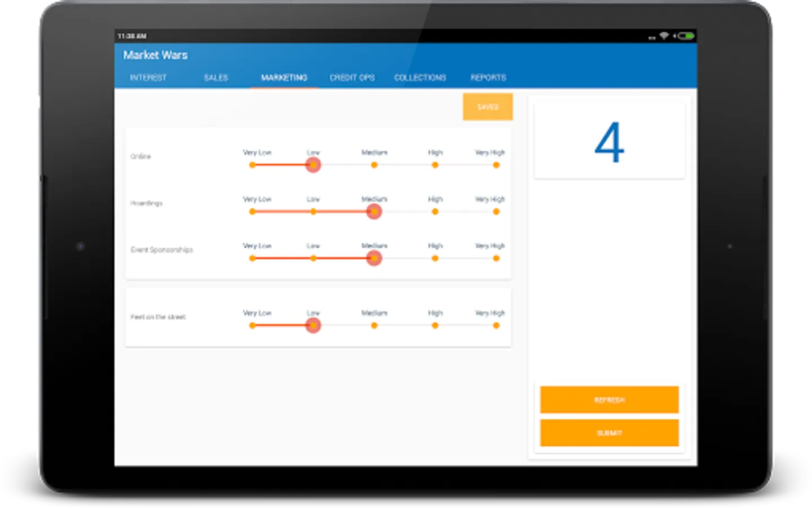This screenshot has height=508, width=812.
Task: Click Feet on the street thumb at Low
Action: click(x=313, y=325)
